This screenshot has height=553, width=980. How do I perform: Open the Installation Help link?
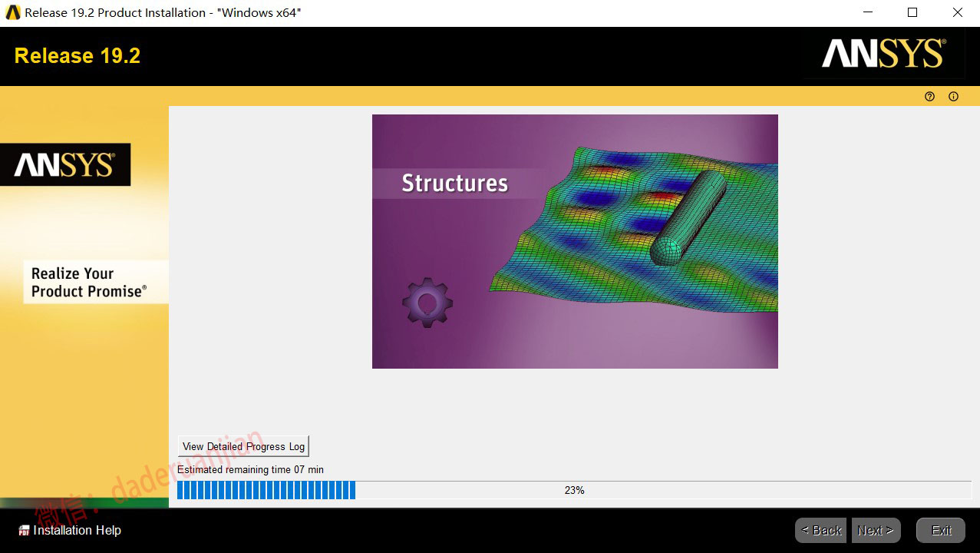point(77,530)
